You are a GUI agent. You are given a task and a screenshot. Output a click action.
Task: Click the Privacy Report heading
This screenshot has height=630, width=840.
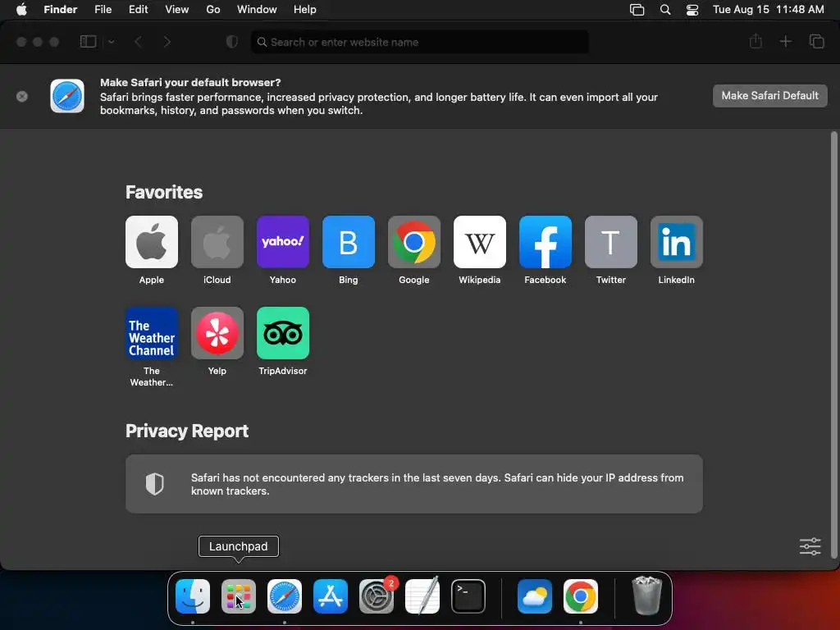(187, 431)
